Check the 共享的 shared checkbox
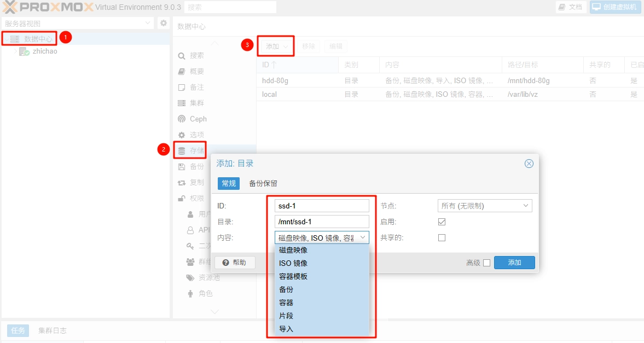 [442, 237]
